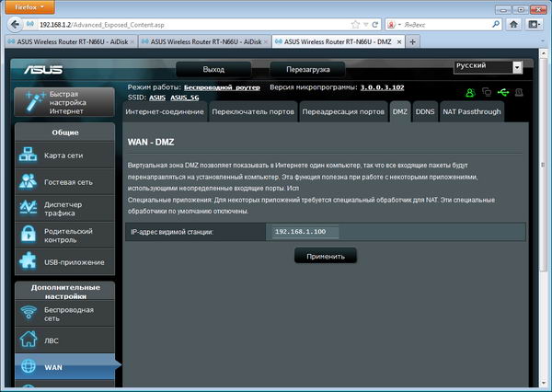The image size is (552, 392).
Task: Click the search magnifier icon
Action: click(496, 24)
